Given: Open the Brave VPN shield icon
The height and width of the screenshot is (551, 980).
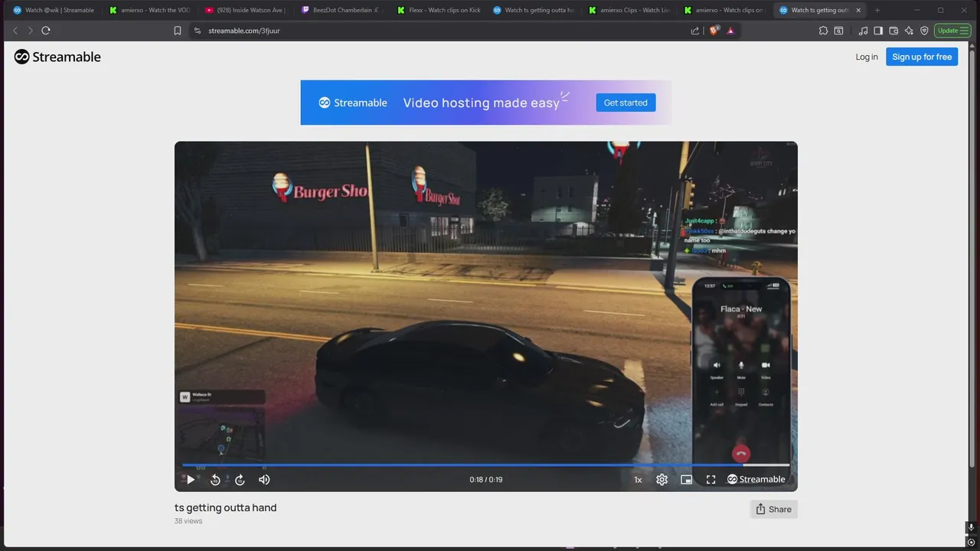Looking at the screenshot, I should pos(924,31).
